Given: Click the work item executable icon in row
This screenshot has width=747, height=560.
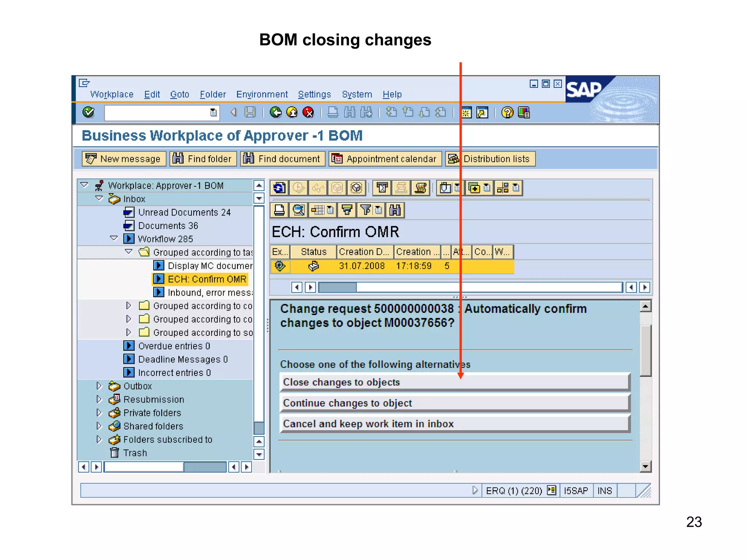Looking at the screenshot, I should point(280,266).
